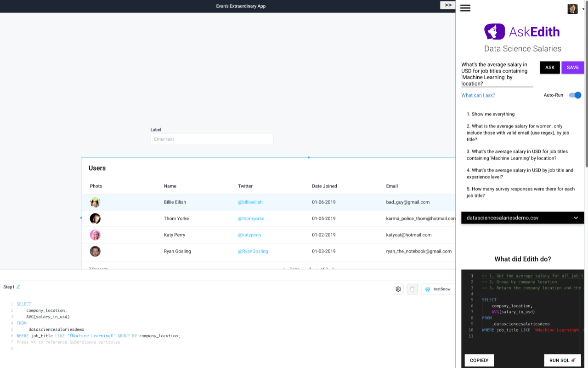The width and height of the screenshot is (588, 368).
Task: Open the 'What can I ask?' link
Action: click(x=478, y=95)
